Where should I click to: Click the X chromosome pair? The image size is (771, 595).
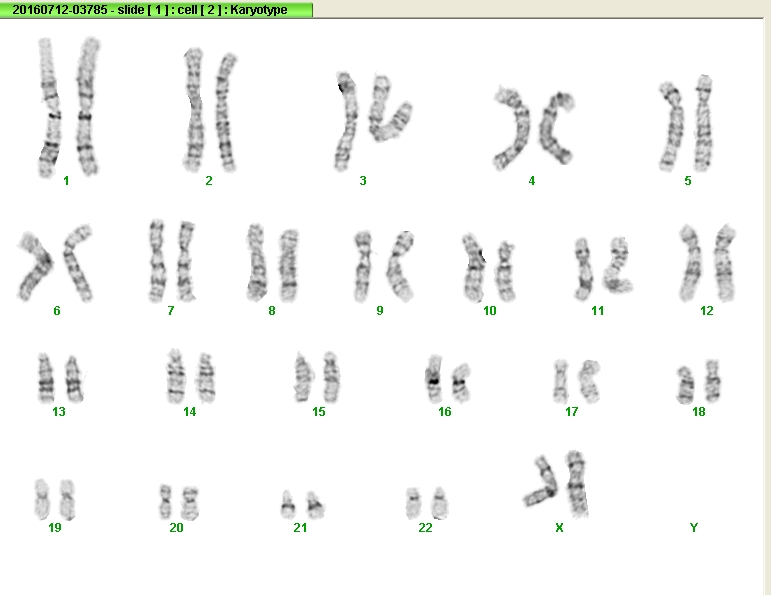556,484
